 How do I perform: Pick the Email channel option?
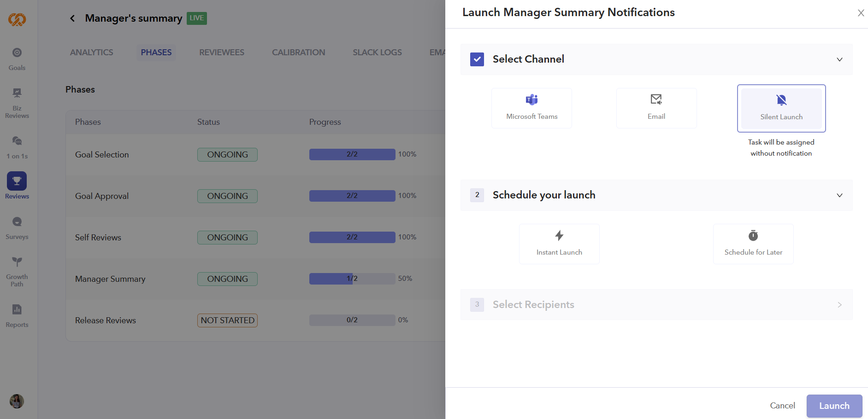point(656,108)
